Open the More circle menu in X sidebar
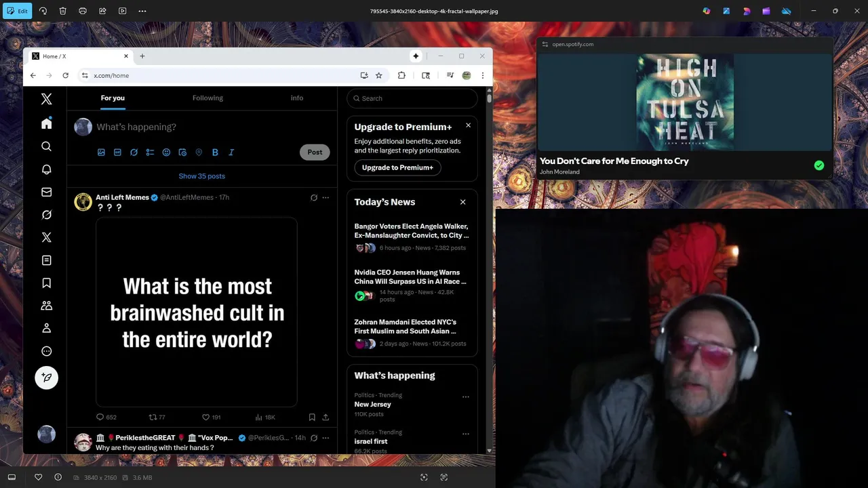Image resolution: width=868 pixels, height=488 pixels. (x=46, y=351)
